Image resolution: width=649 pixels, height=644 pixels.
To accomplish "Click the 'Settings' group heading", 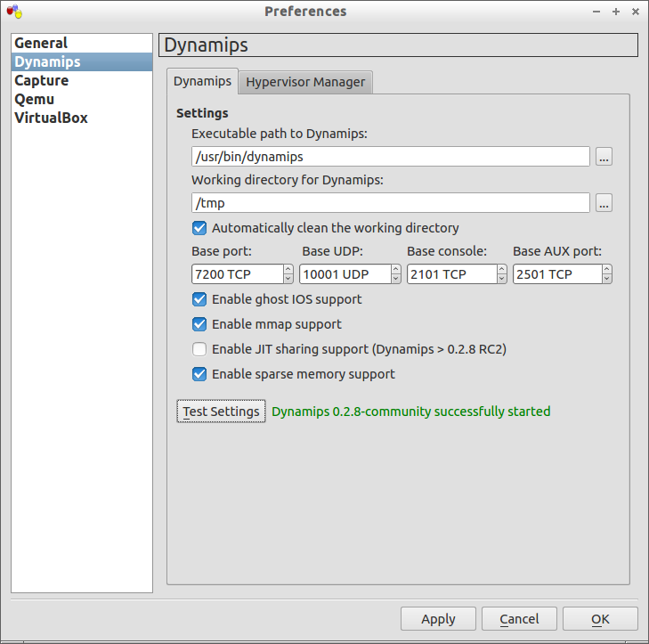I will pyautogui.click(x=202, y=113).
